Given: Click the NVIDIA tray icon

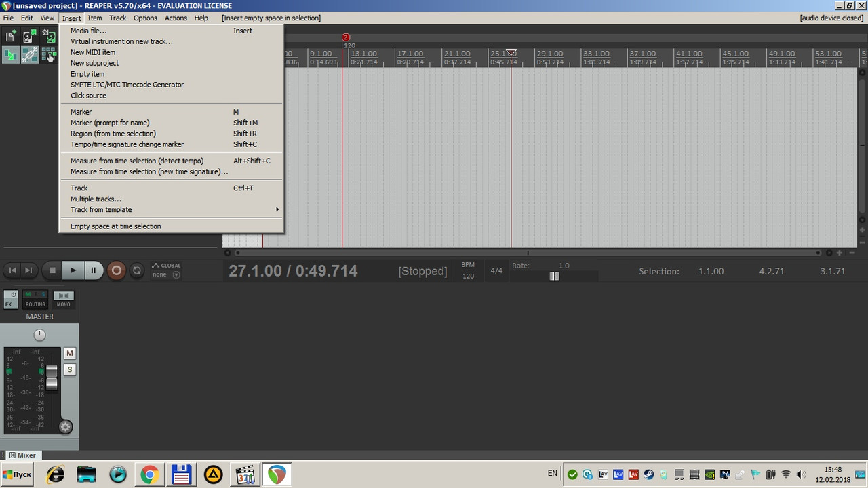Looking at the screenshot, I should point(709,474).
